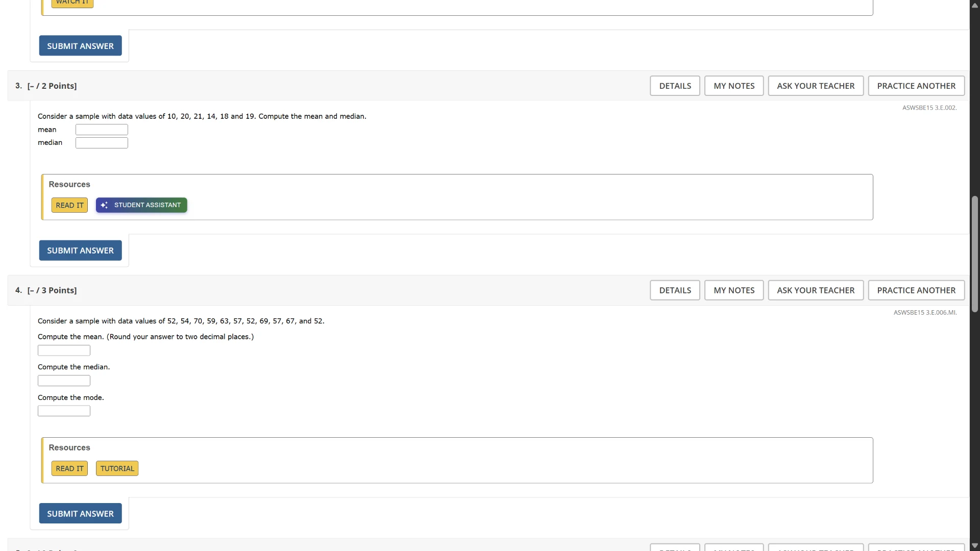980x551 pixels.
Task: Open My Notes for question 3
Action: (733, 86)
